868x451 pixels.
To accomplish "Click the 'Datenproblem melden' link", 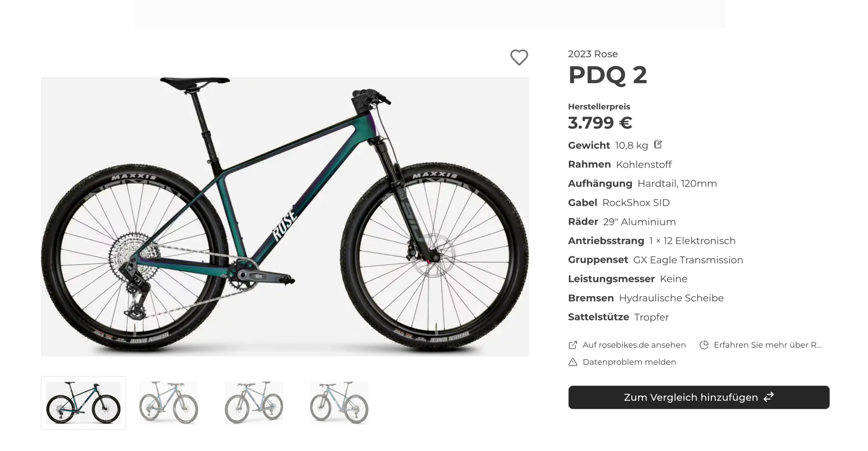I will coord(629,362).
